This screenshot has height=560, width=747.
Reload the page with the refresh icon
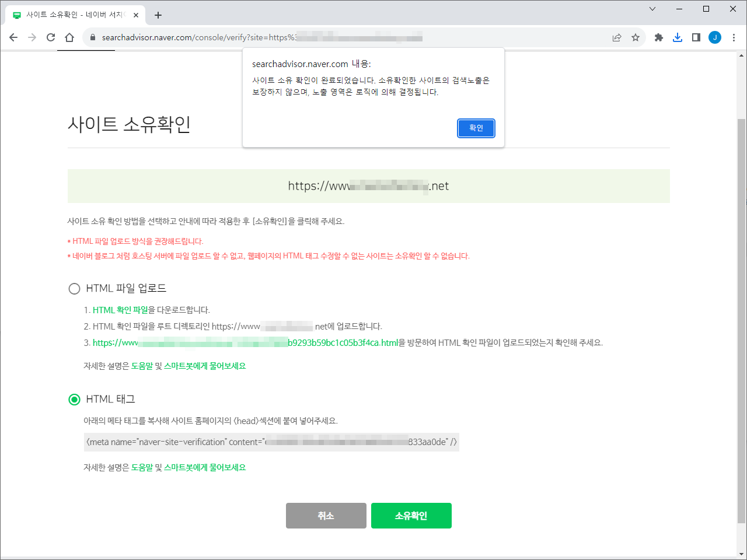coord(51,37)
